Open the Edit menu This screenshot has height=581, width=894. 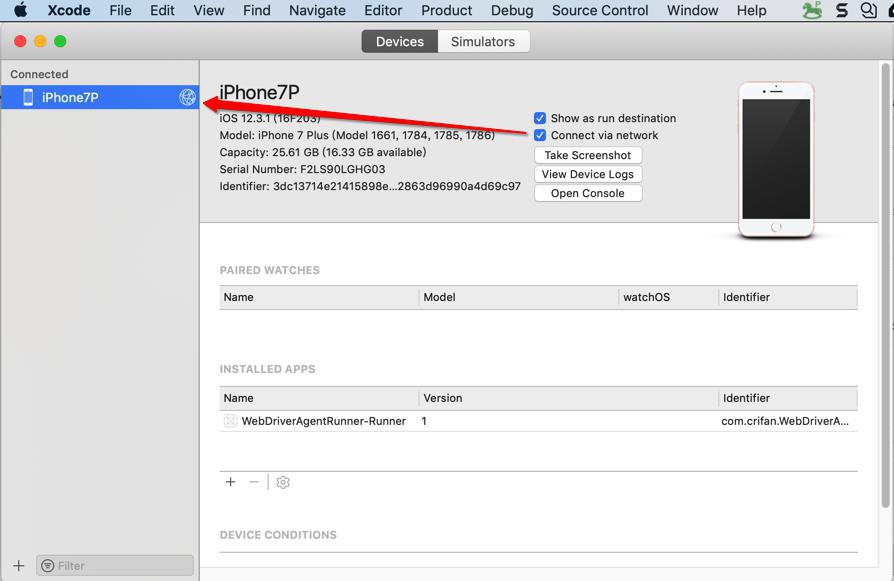pos(162,10)
